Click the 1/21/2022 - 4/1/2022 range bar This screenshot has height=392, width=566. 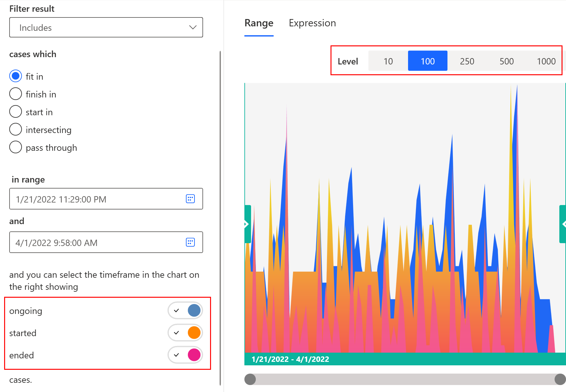[405, 359]
